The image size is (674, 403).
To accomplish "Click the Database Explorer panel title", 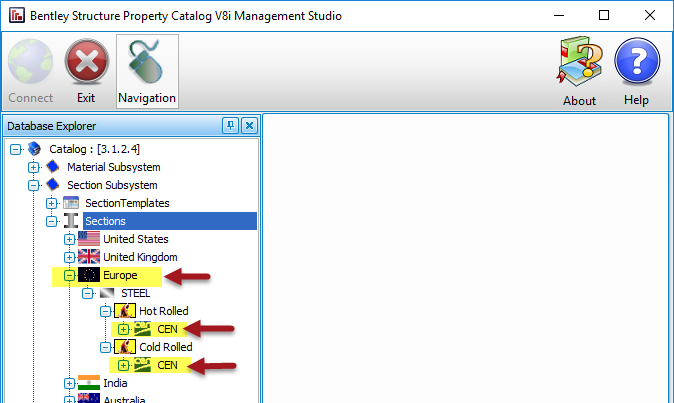I will (52, 126).
